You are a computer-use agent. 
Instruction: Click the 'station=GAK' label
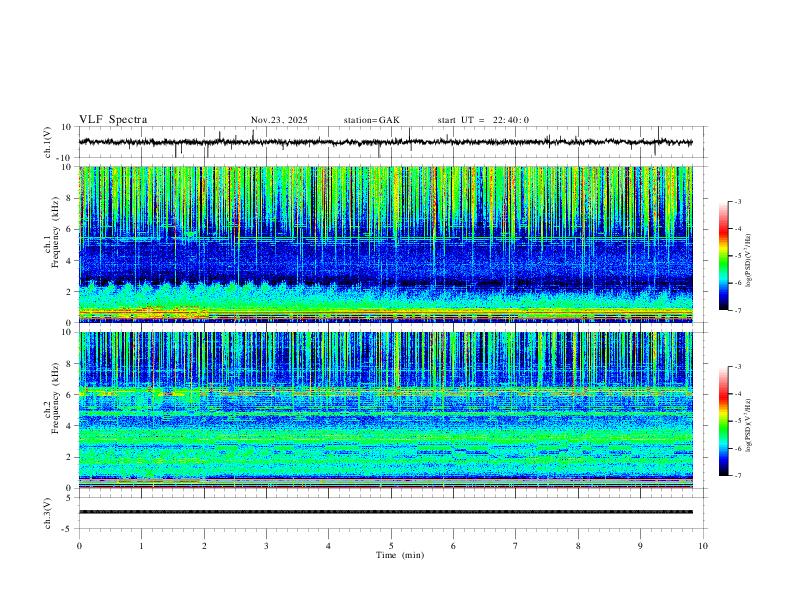click(x=371, y=120)
